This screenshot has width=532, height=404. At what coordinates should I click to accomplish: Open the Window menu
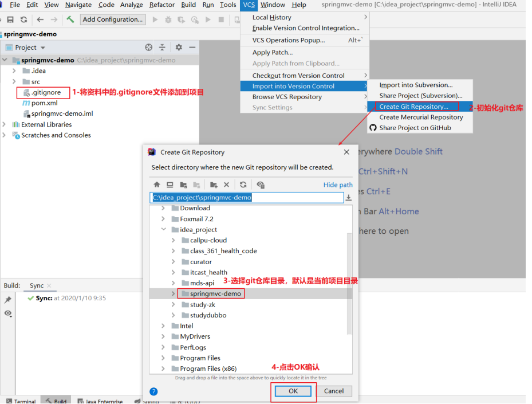tap(273, 5)
